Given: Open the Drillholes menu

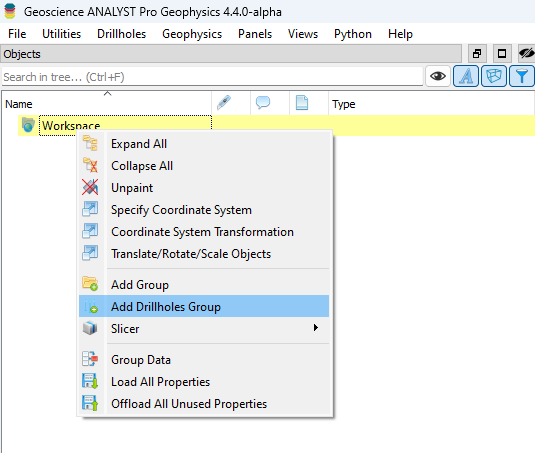Looking at the screenshot, I should tap(121, 34).
